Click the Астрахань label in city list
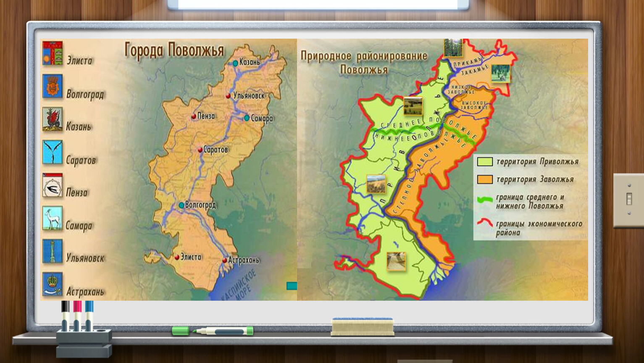The image size is (644, 363). 85,291
